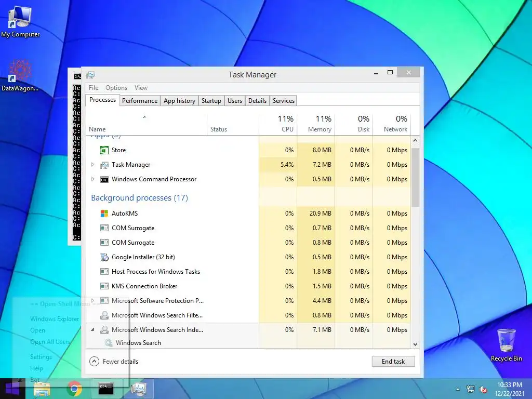Collapse view with Fewer details
The height and width of the screenshot is (399, 532).
point(114,362)
